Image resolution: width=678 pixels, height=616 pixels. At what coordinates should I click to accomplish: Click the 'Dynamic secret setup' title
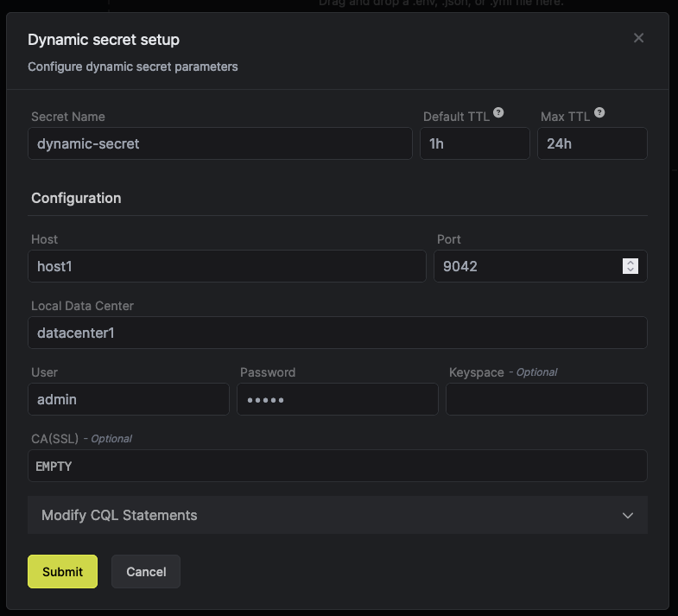pos(104,40)
